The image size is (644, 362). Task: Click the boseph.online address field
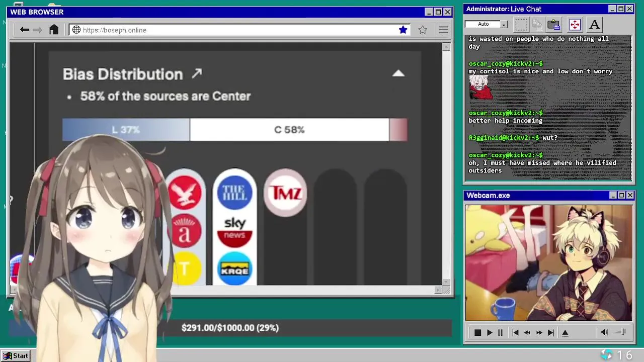(239, 30)
